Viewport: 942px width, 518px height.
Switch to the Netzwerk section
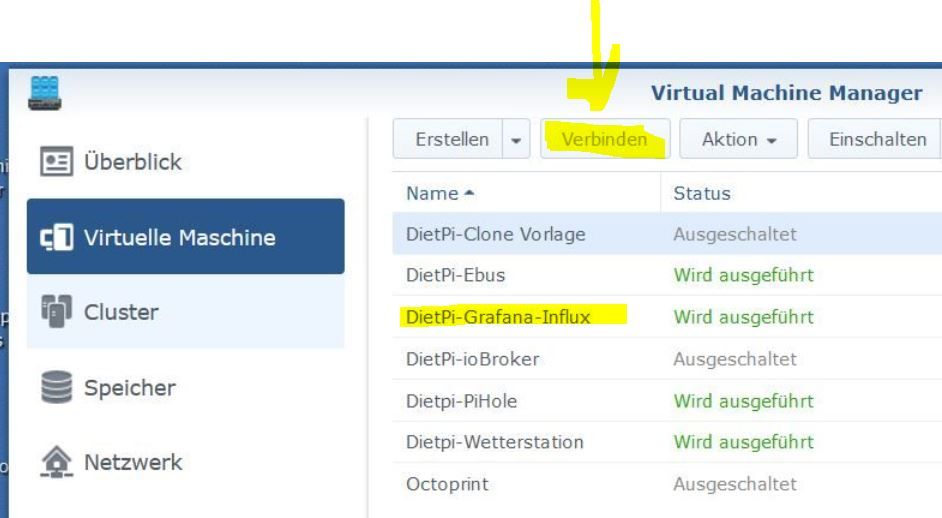186,462
